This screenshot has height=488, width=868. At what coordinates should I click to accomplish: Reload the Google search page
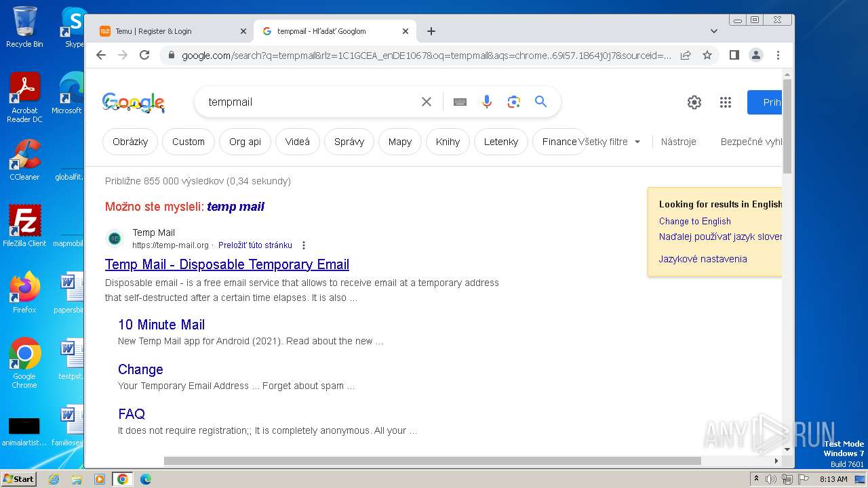[144, 55]
